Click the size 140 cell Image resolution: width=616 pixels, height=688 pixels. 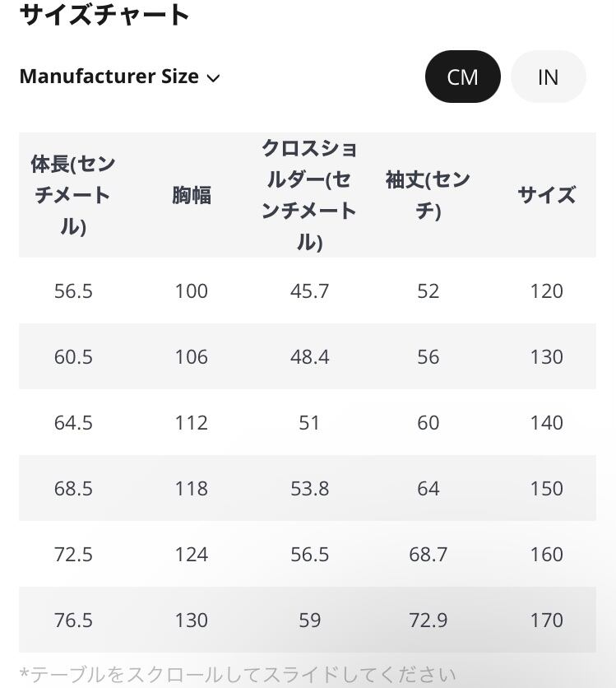[x=546, y=422]
